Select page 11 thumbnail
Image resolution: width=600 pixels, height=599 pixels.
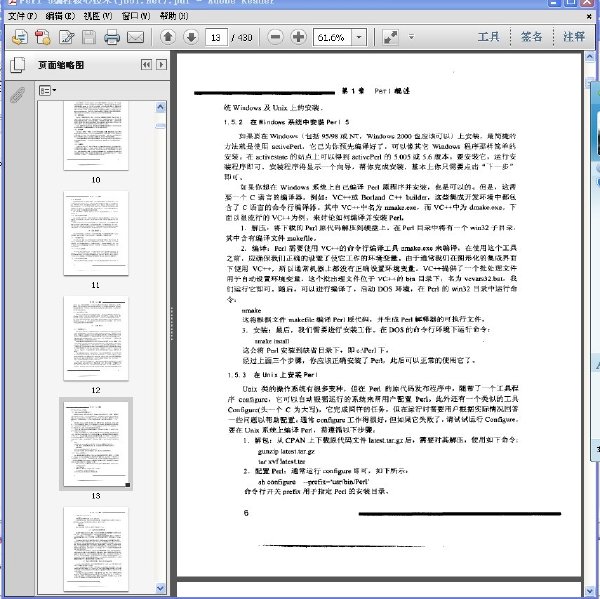point(96,233)
